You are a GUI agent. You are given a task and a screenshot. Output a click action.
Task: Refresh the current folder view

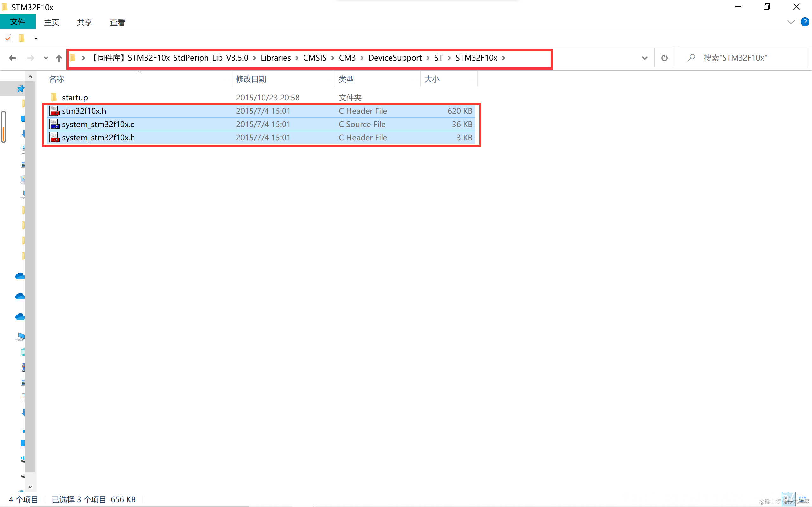coord(664,58)
